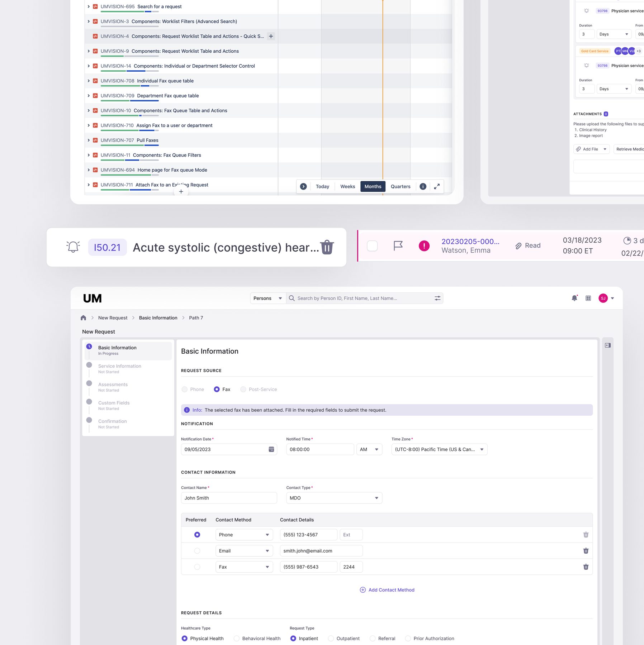Collapse the right side panel icon
Viewport: 644px width, 645px height.
click(x=608, y=345)
